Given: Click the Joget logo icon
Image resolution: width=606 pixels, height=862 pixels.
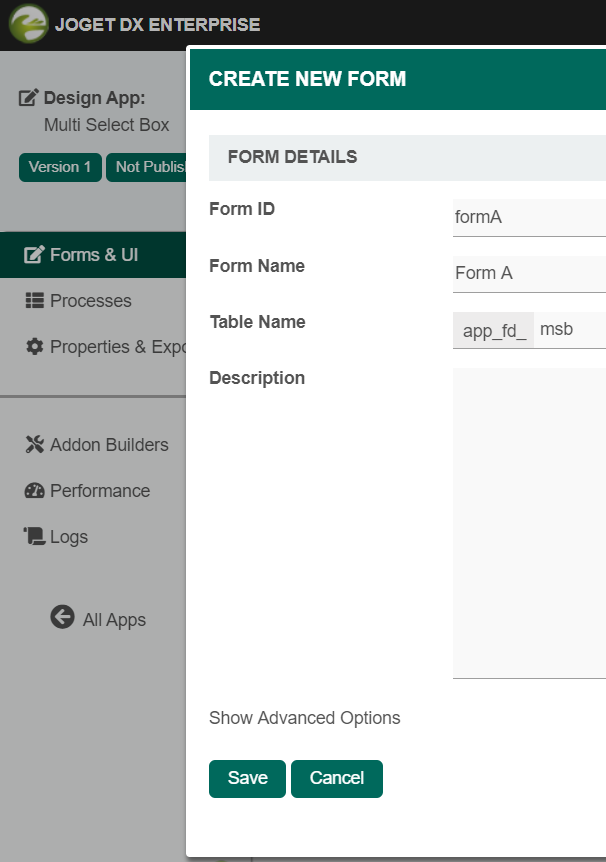Looking at the screenshot, I should coord(28,24).
